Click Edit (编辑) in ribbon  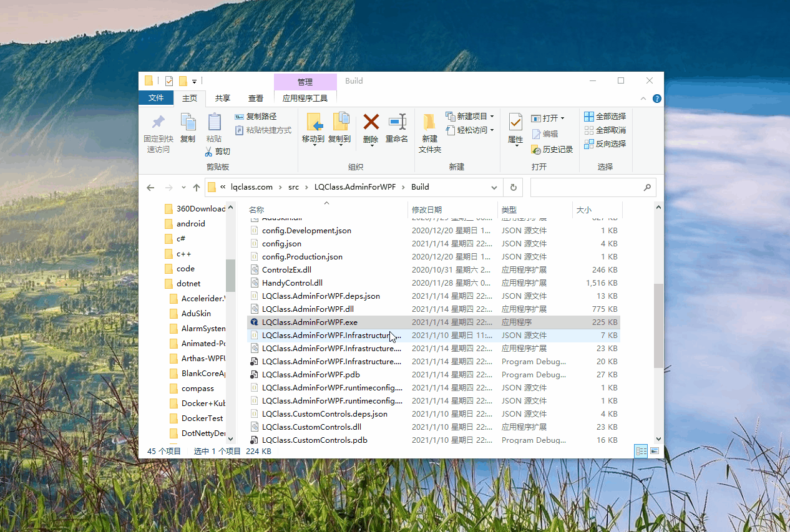tap(545, 134)
